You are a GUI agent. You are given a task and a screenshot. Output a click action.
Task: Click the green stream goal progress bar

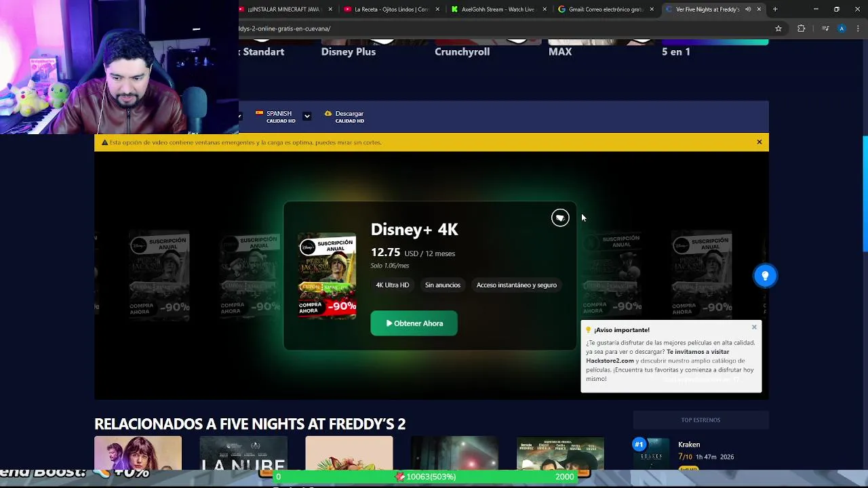coord(425,476)
